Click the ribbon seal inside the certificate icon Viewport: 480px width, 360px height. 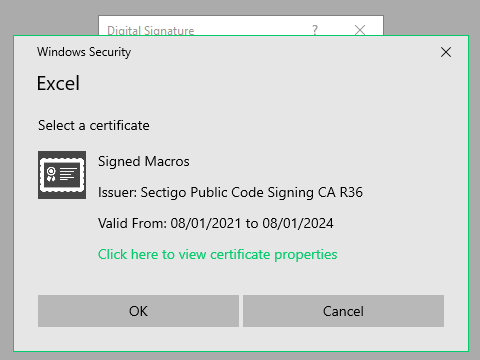[x=51, y=175]
